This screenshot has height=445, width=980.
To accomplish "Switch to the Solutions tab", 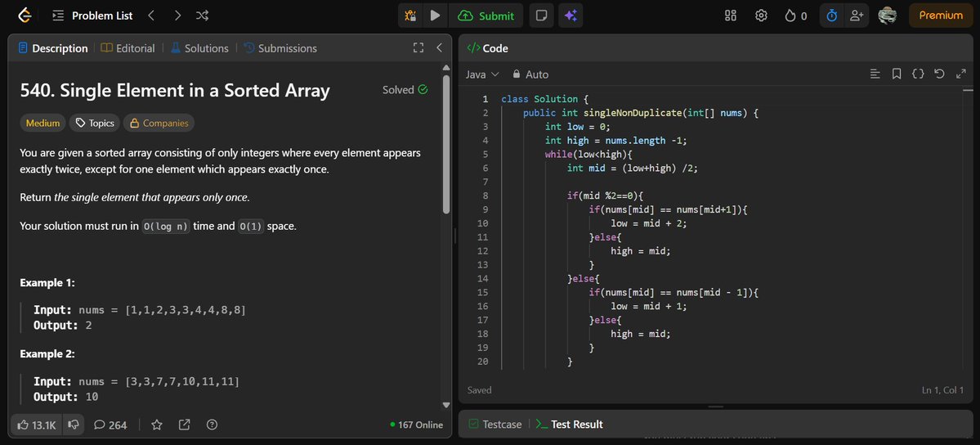I will click(x=200, y=48).
